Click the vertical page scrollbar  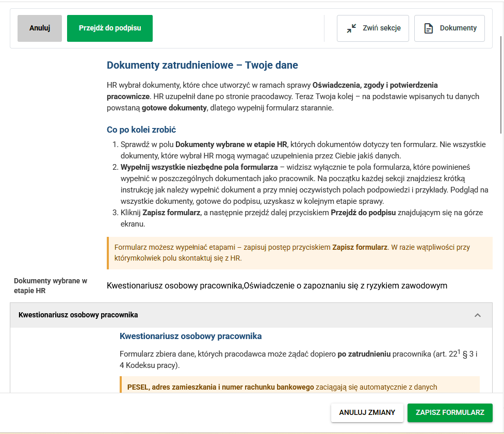coord(501,85)
